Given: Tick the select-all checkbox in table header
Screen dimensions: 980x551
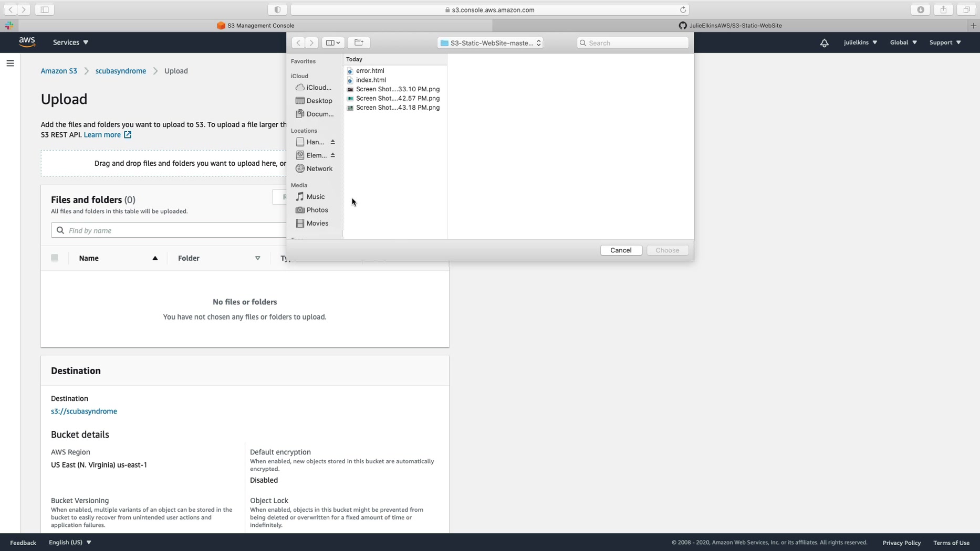Looking at the screenshot, I should [55, 258].
